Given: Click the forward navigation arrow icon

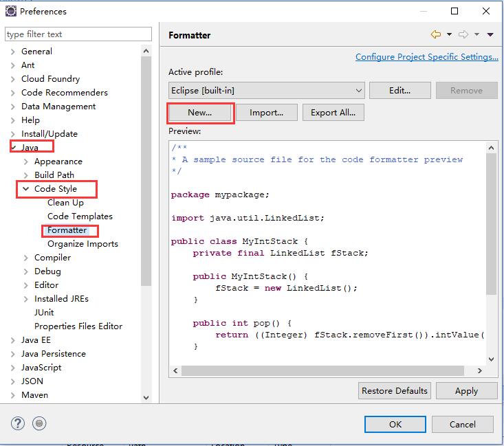Looking at the screenshot, I should 463,34.
